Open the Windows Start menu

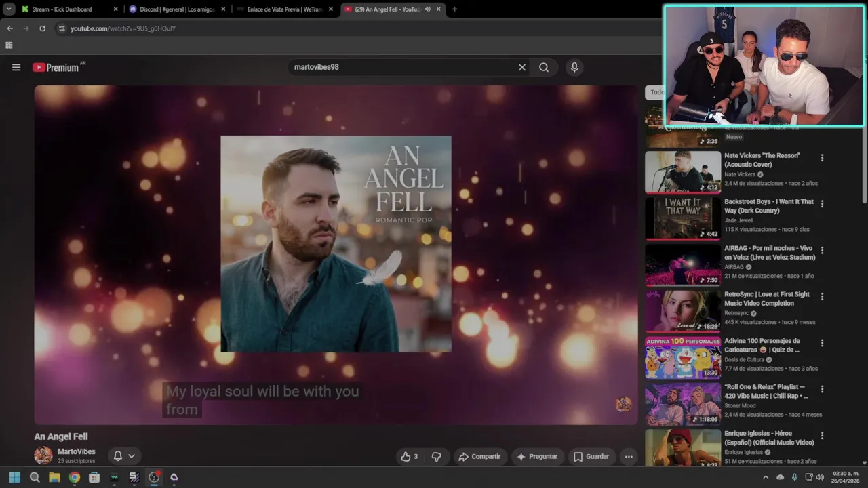tap(15, 477)
